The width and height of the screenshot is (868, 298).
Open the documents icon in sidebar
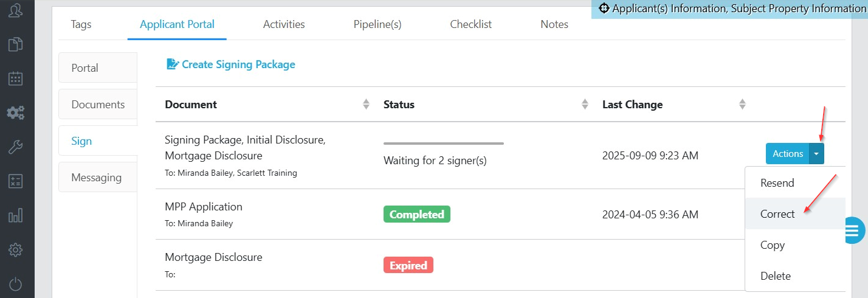[16, 44]
